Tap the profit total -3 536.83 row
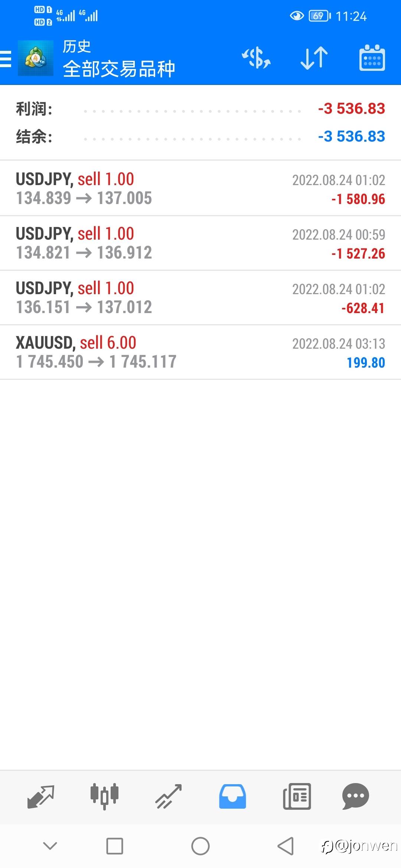 point(200,109)
